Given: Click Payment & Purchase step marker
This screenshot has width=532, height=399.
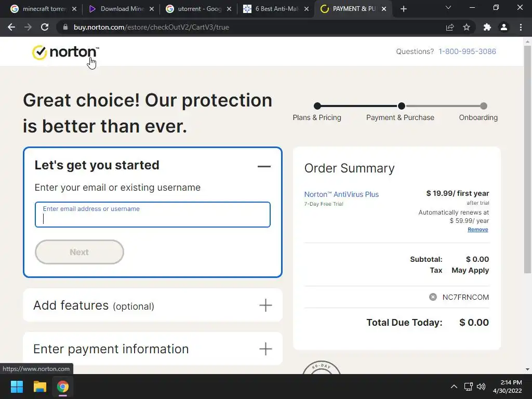Looking at the screenshot, I should tap(402, 106).
